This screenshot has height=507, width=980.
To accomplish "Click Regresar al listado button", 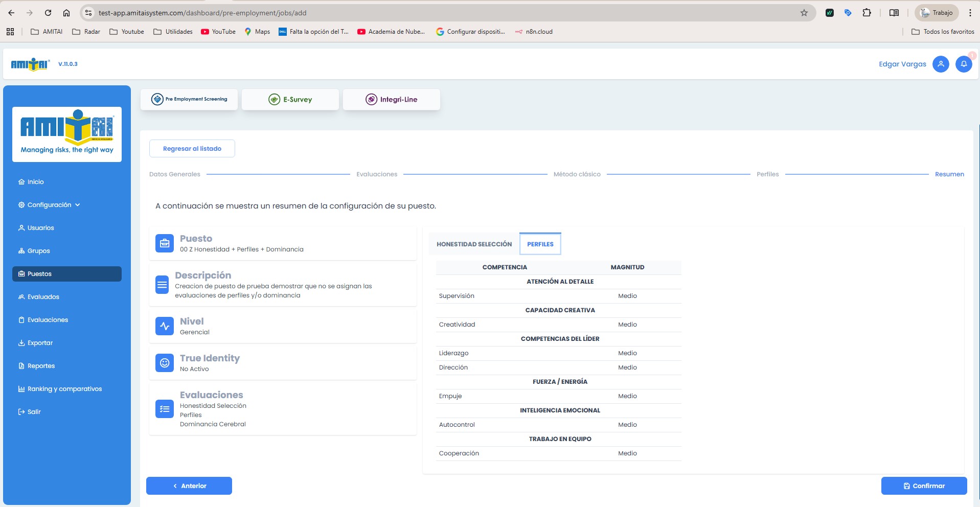I will point(192,149).
